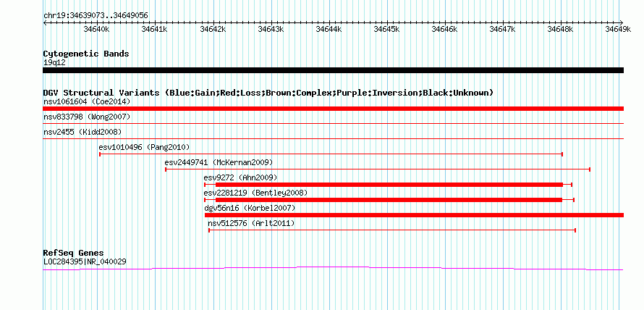Click the 34640k ruler tick label
The image size is (644, 310).
tap(96, 29)
